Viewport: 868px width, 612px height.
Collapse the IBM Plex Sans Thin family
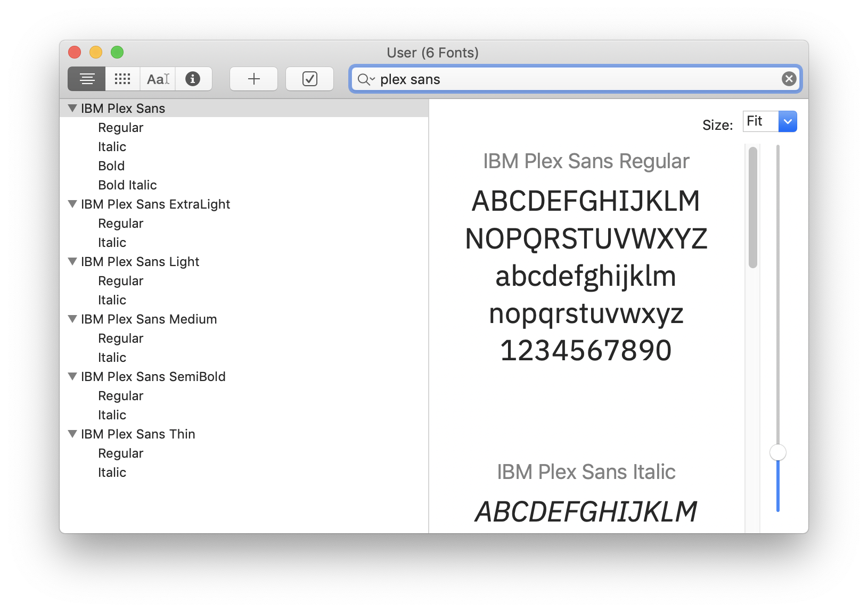pyautogui.click(x=73, y=434)
